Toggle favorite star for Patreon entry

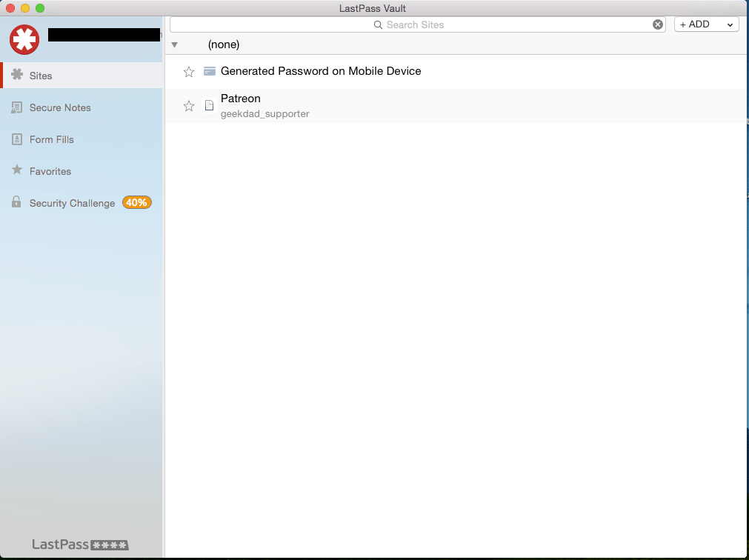(189, 106)
